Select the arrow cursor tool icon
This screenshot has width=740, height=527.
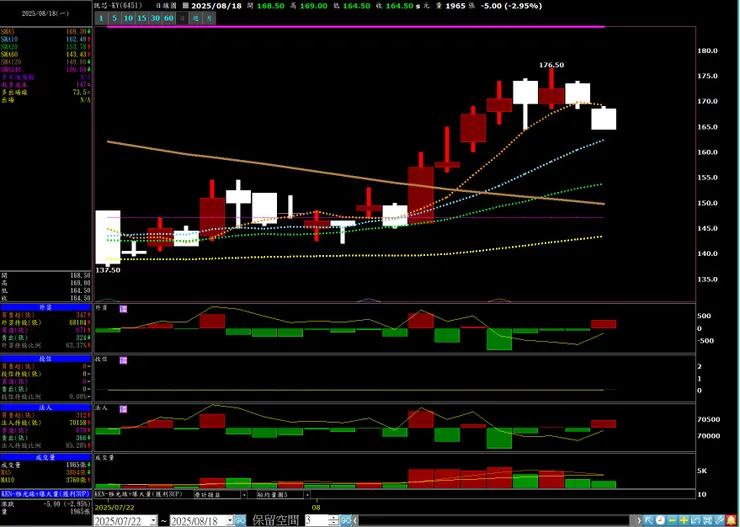pos(649,520)
